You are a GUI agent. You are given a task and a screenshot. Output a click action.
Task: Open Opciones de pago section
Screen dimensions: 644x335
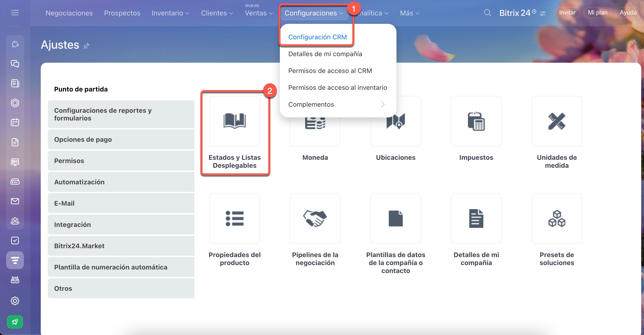point(121,139)
